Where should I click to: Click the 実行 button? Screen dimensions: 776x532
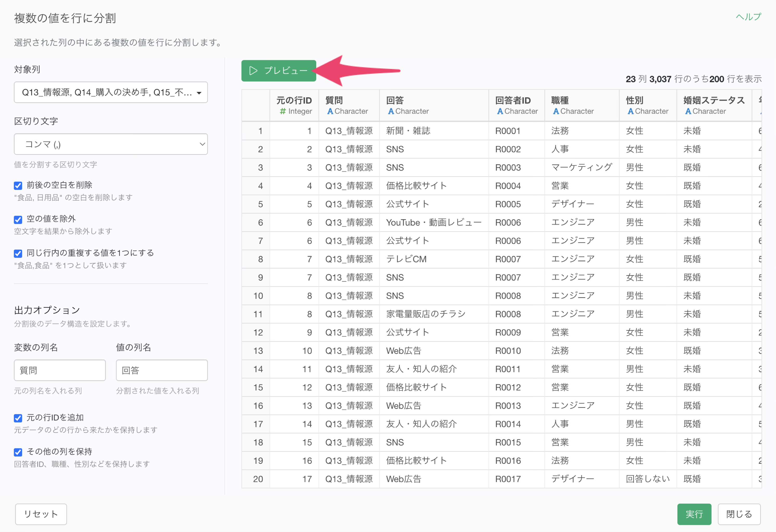tap(694, 514)
